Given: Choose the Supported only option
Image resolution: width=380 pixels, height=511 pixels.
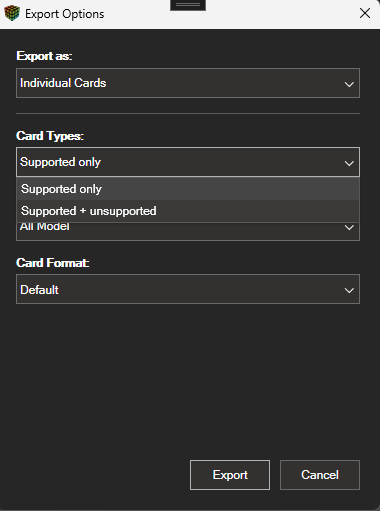Looking at the screenshot, I should tap(188, 189).
